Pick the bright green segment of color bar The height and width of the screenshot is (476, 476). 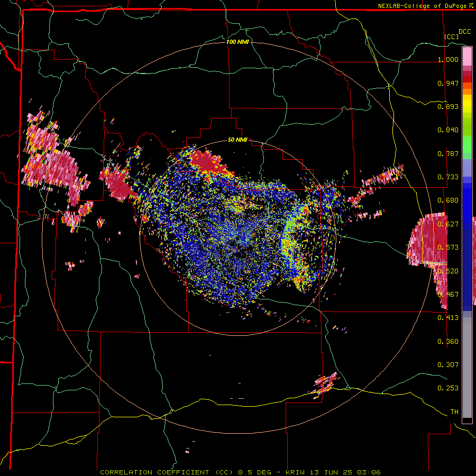tap(467, 144)
